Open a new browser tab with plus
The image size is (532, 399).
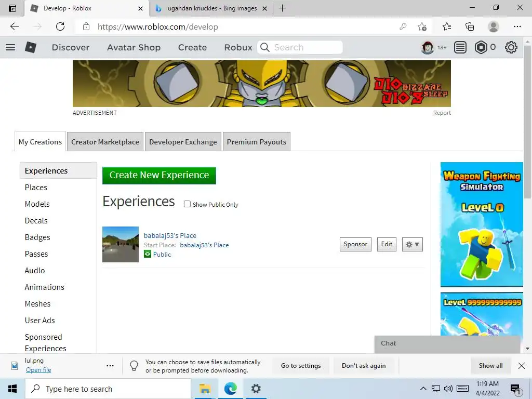point(282,8)
